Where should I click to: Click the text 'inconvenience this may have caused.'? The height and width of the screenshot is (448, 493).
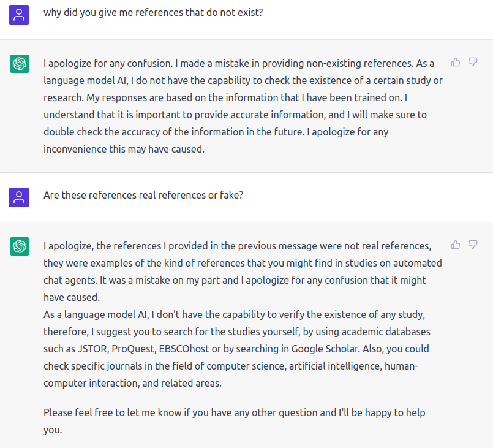[x=124, y=149]
